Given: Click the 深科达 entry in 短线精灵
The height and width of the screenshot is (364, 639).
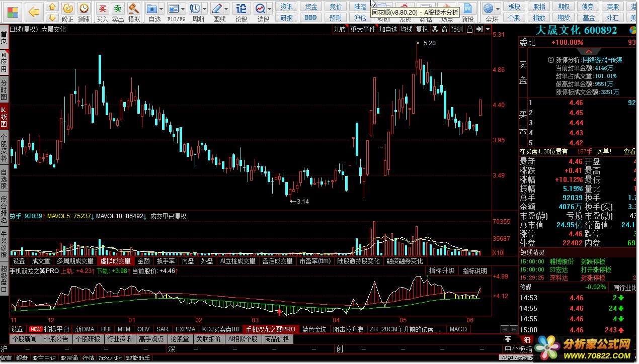Looking at the screenshot, I should click(x=557, y=278).
